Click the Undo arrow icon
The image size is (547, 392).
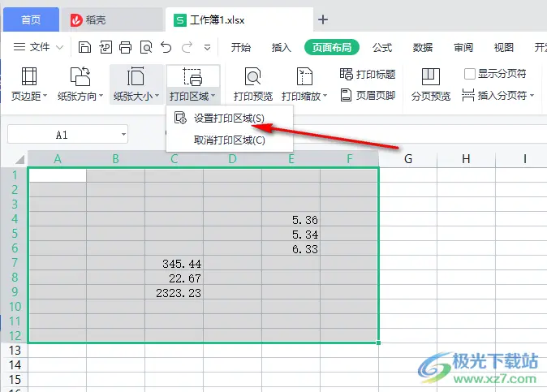pos(166,47)
